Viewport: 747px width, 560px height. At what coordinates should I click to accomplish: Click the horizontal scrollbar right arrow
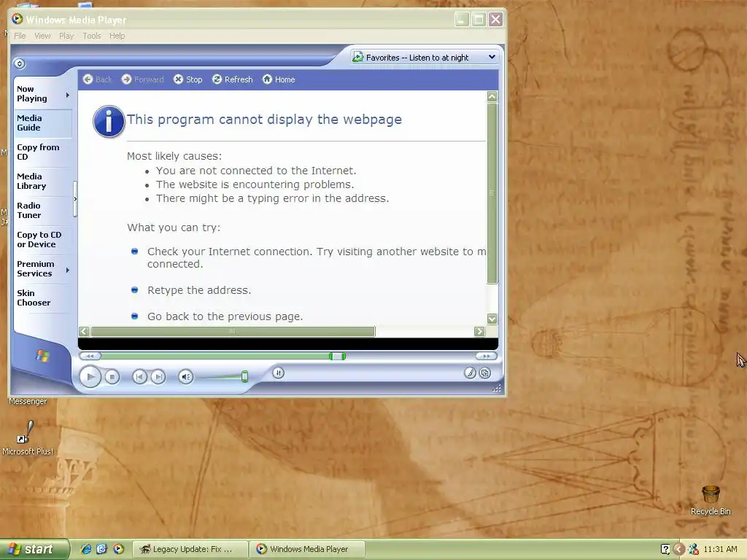480,332
